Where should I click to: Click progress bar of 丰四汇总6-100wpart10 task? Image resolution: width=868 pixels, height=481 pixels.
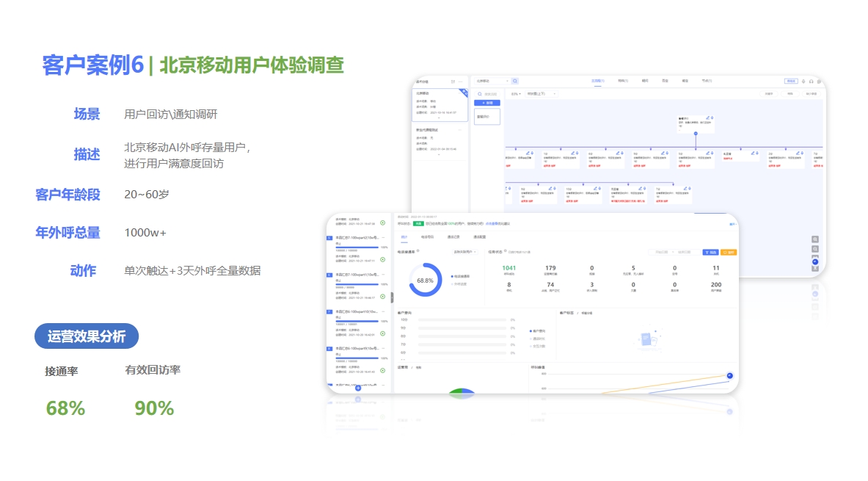[x=357, y=321]
